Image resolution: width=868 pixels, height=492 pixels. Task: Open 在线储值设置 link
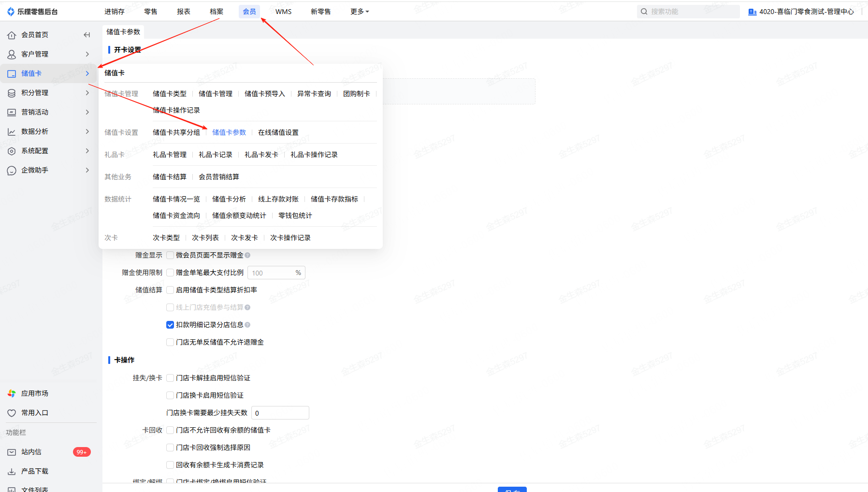(278, 132)
